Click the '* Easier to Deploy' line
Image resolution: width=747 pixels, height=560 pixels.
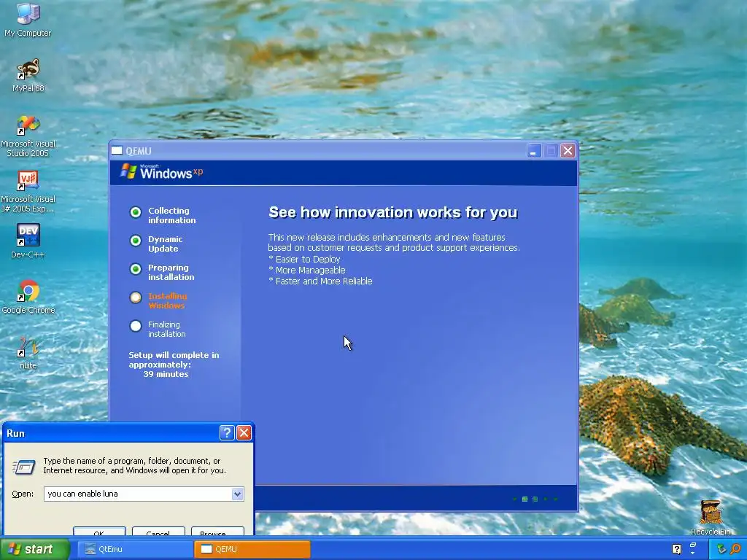coord(304,259)
